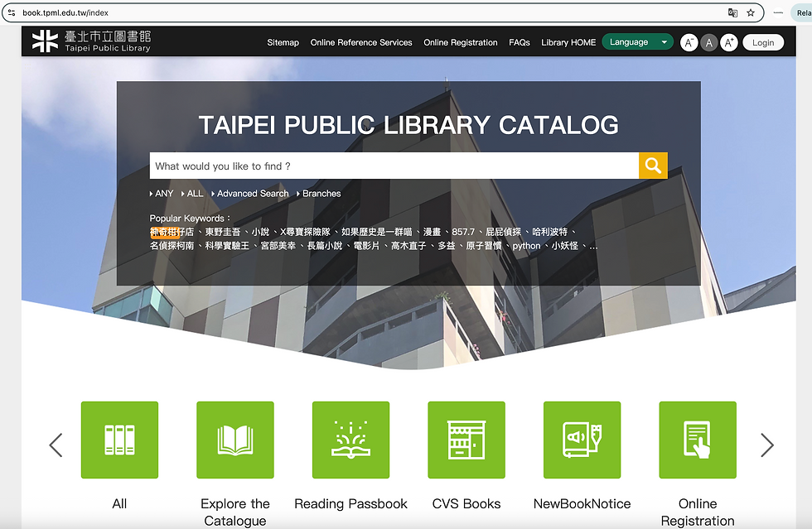This screenshot has height=529, width=812.
Task: Click the NewBookNotice label text
Action: click(x=582, y=503)
